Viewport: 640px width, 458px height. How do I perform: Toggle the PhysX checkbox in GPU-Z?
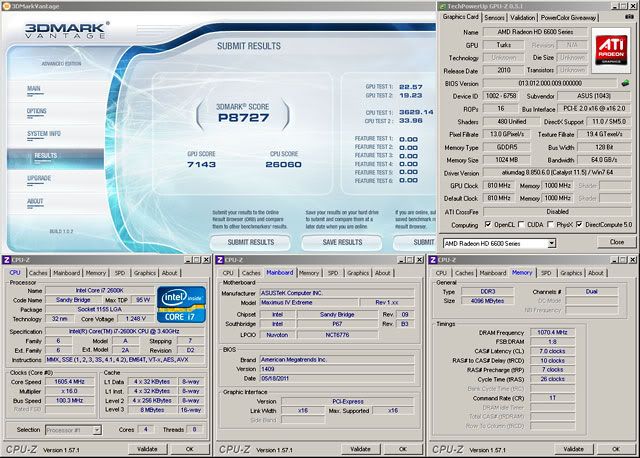point(551,225)
